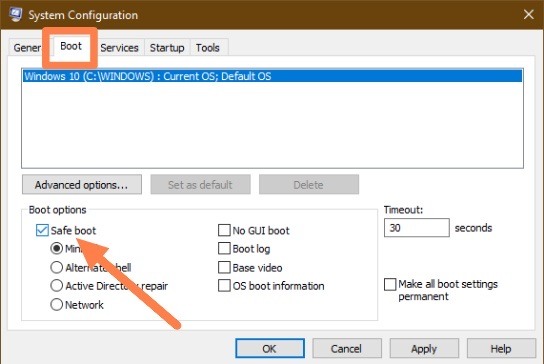The width and height of the screenshot is (544, 364).
Task: Select the Windows 10 Current OS entry
Action: (x=272, y=76)
